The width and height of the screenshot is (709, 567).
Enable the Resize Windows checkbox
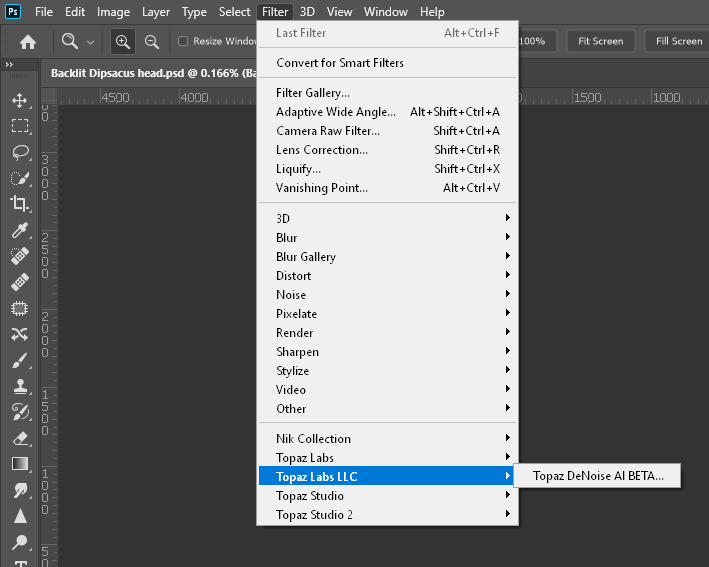[183, 42]
